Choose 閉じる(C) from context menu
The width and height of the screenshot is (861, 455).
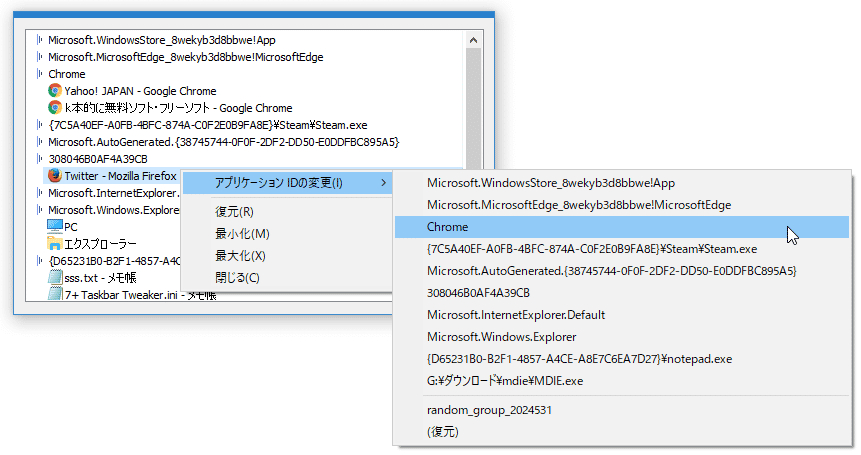287,277
